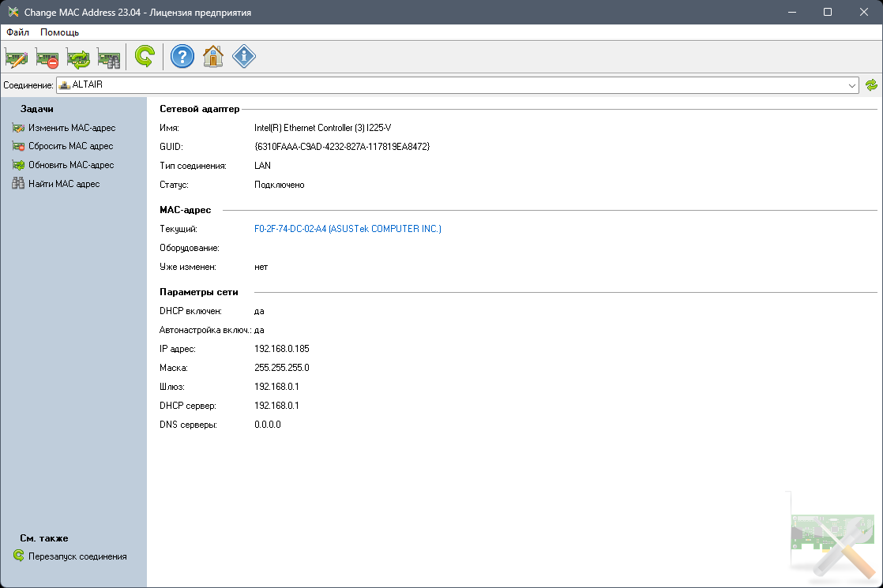Open the Файл menu
This screenshot has width=883, height=588.
point(17,32)
